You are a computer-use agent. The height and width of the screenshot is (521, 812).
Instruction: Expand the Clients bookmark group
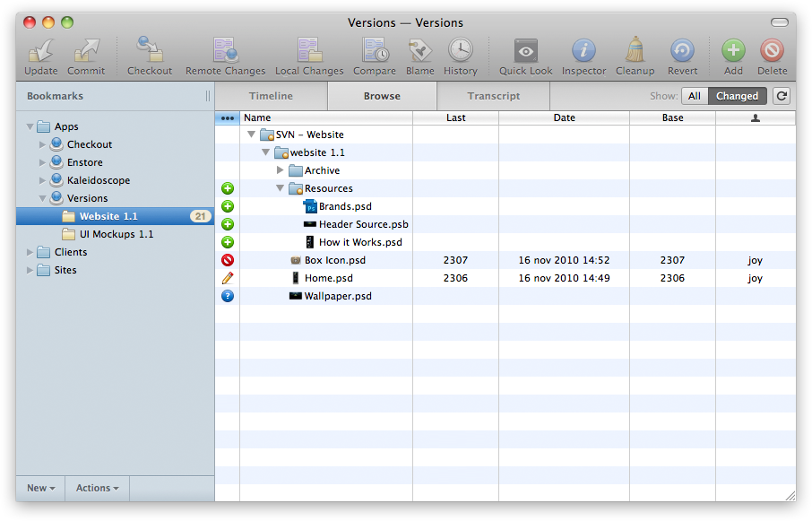30,252
